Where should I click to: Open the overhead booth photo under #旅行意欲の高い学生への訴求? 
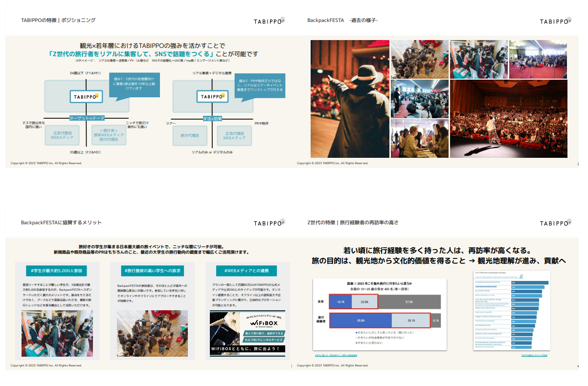pyautogui.click(x=152, y=333)
